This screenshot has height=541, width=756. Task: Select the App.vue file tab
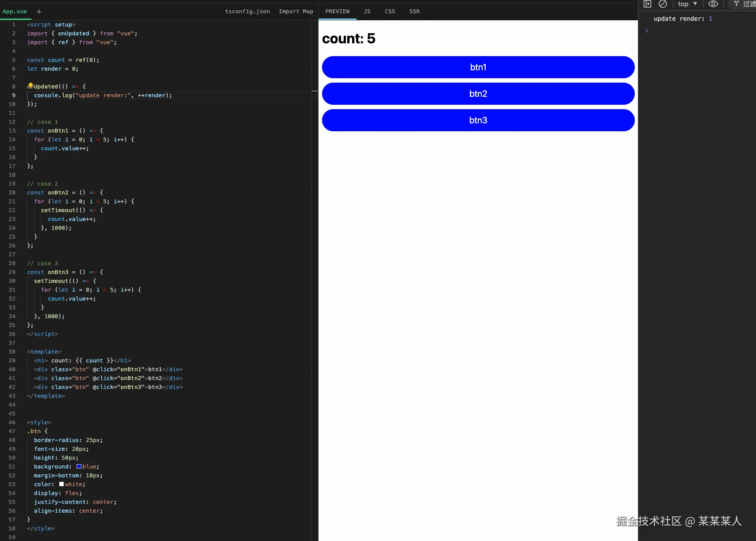coord(15,11)
